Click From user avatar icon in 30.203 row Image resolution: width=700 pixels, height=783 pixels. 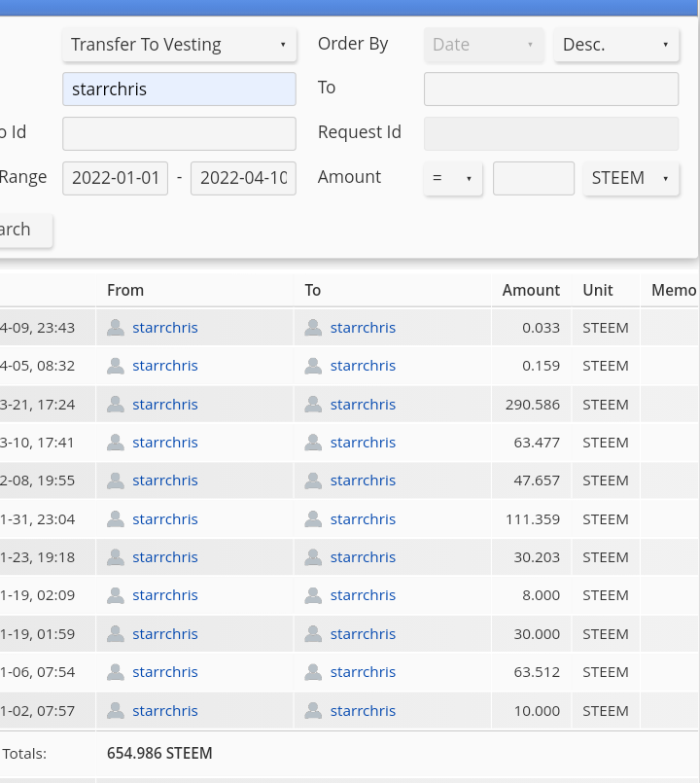point(116,557)
